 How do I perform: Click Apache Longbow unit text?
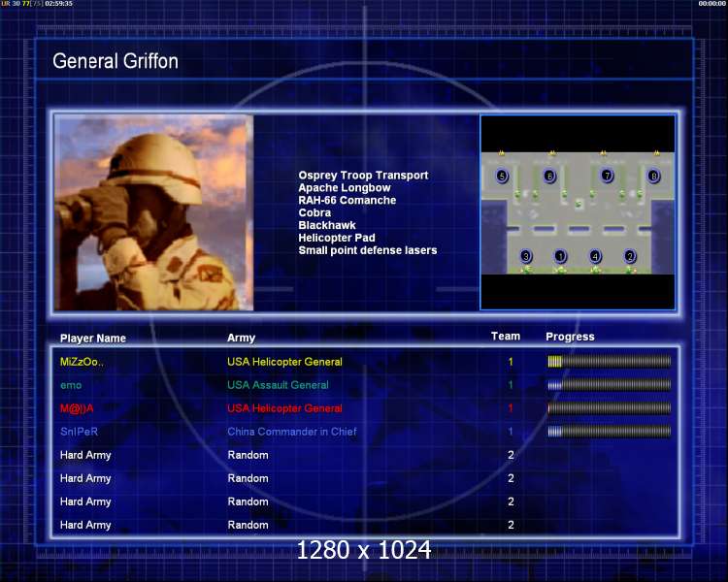coord(344,188)
